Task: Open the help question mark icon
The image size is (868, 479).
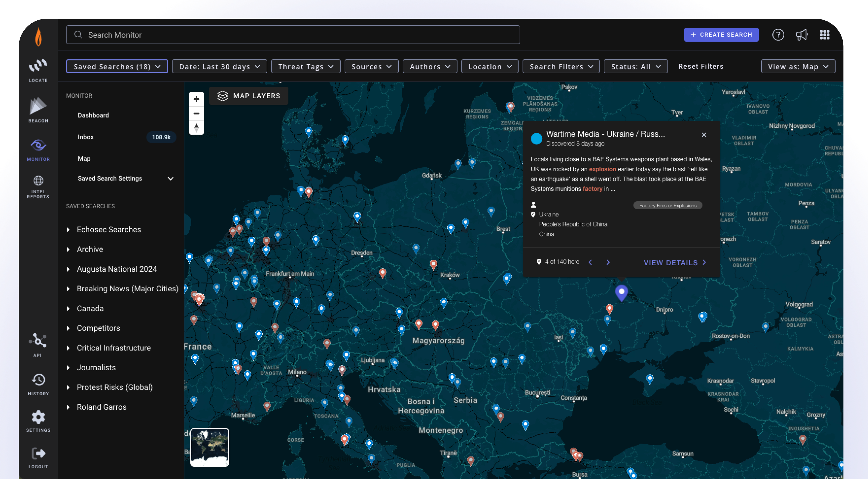Action: pyautogui.click(x=778, y=35)
